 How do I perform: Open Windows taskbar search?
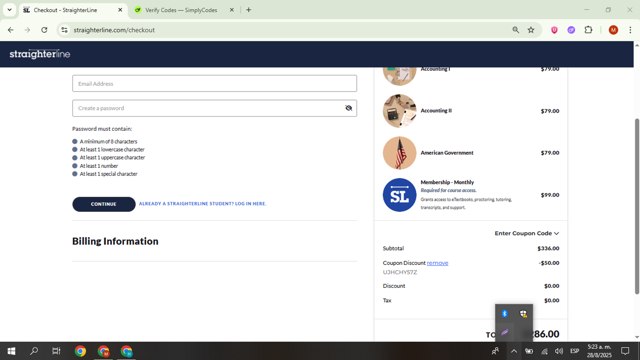34,351
